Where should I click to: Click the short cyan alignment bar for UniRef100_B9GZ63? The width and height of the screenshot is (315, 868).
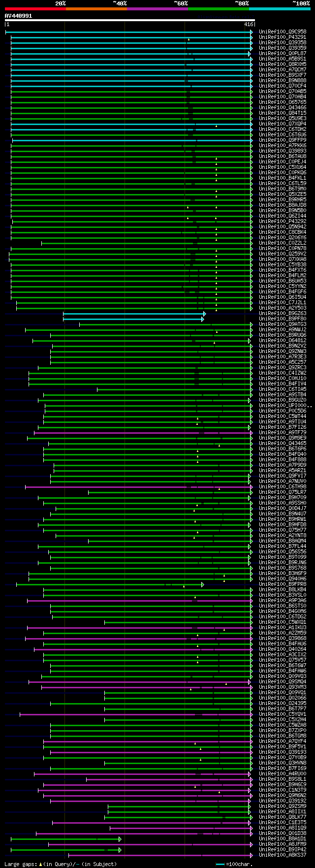(x=134, y=314)
